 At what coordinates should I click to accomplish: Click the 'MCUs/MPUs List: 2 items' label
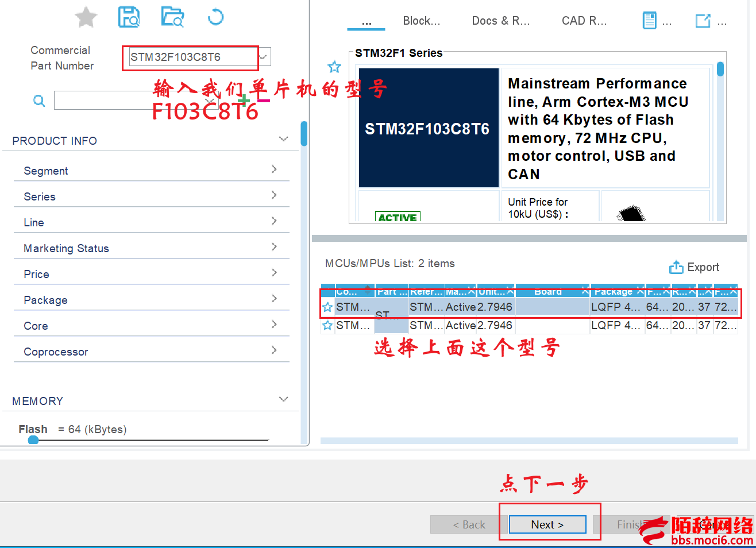pos(390,264)
